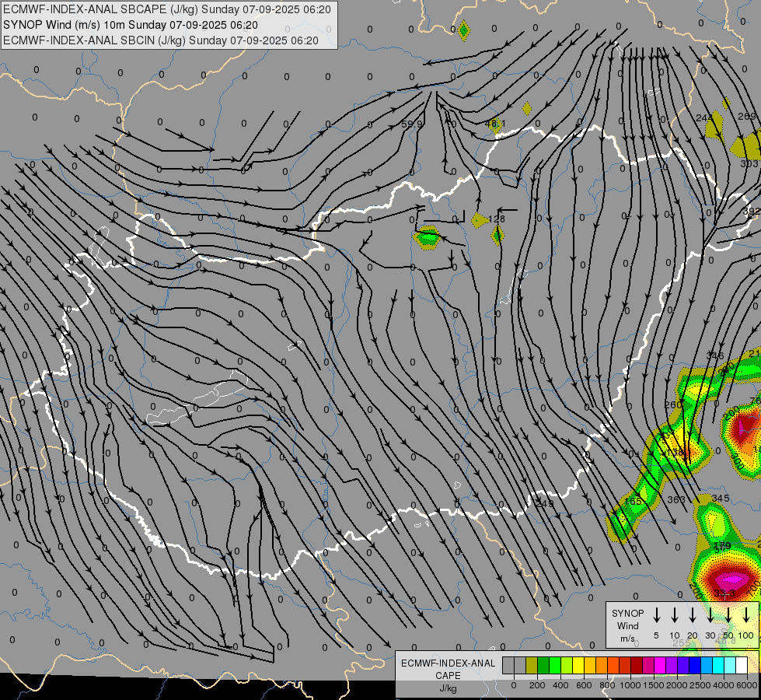Click the '200' tick label on CAPE scale
Screen dimensions: 761x700
pos(537,685)
